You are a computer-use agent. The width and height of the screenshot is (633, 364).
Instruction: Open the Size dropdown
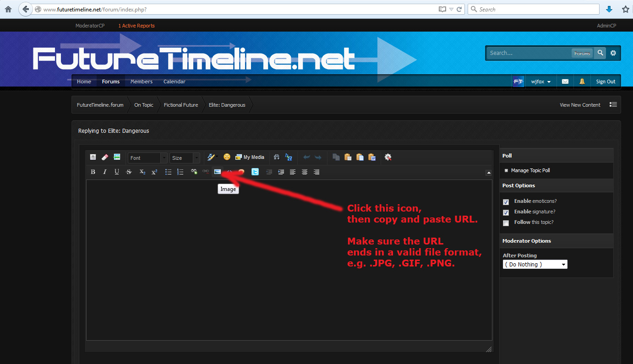click(x=185, y=158)
